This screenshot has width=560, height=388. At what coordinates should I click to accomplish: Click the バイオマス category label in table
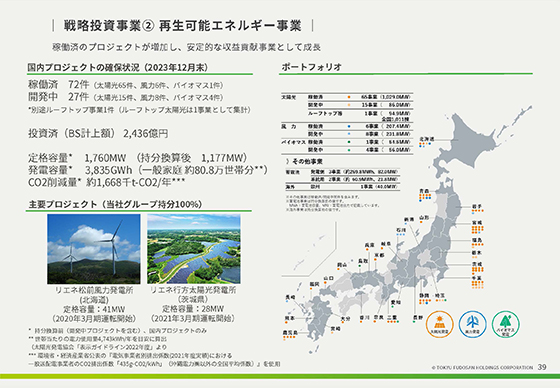click(293, 142)
